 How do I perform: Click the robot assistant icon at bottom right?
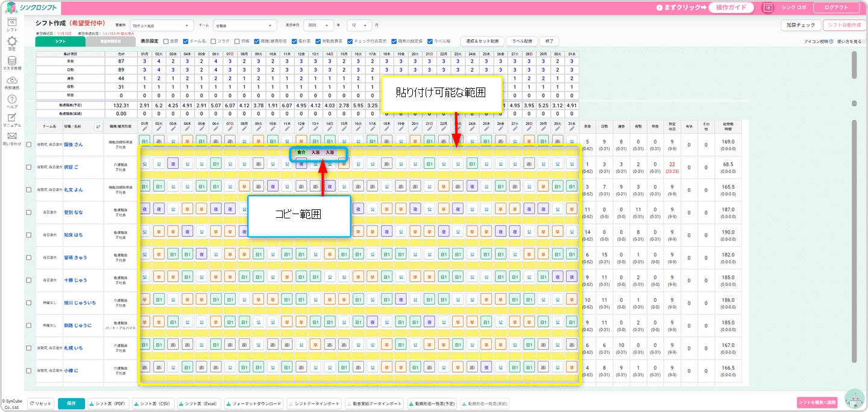point(854,399)
